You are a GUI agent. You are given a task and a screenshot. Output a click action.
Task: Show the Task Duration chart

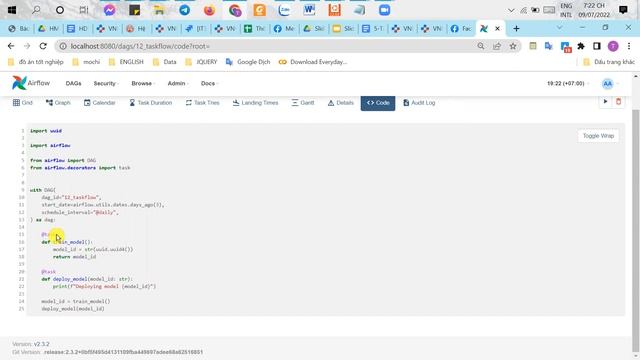[150, 103]
